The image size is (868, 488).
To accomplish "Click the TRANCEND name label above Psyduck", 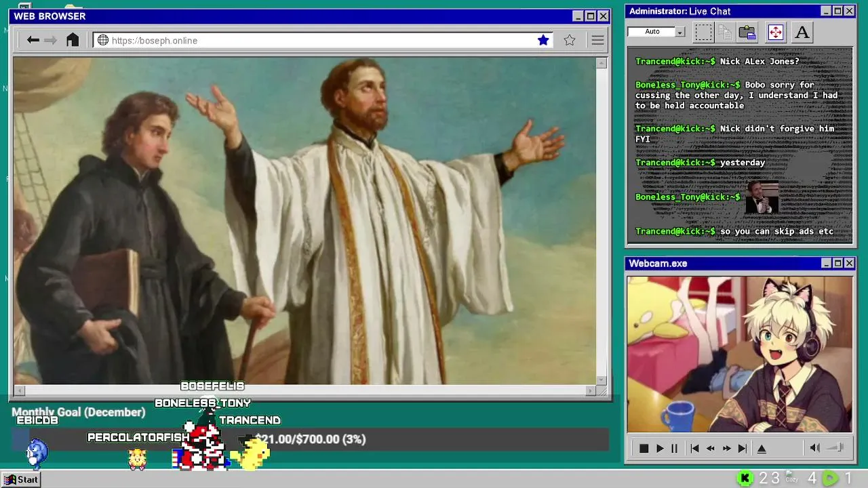I will [250, 420].
